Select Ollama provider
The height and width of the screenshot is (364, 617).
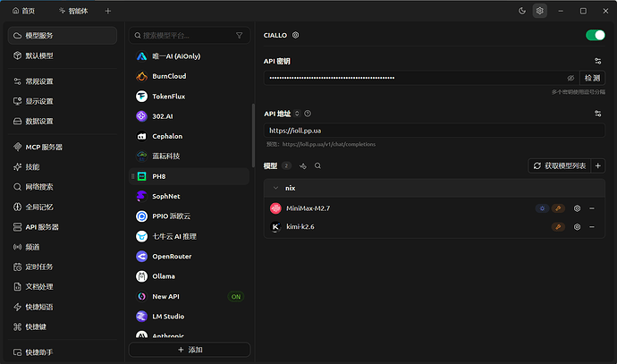[190, 276]
